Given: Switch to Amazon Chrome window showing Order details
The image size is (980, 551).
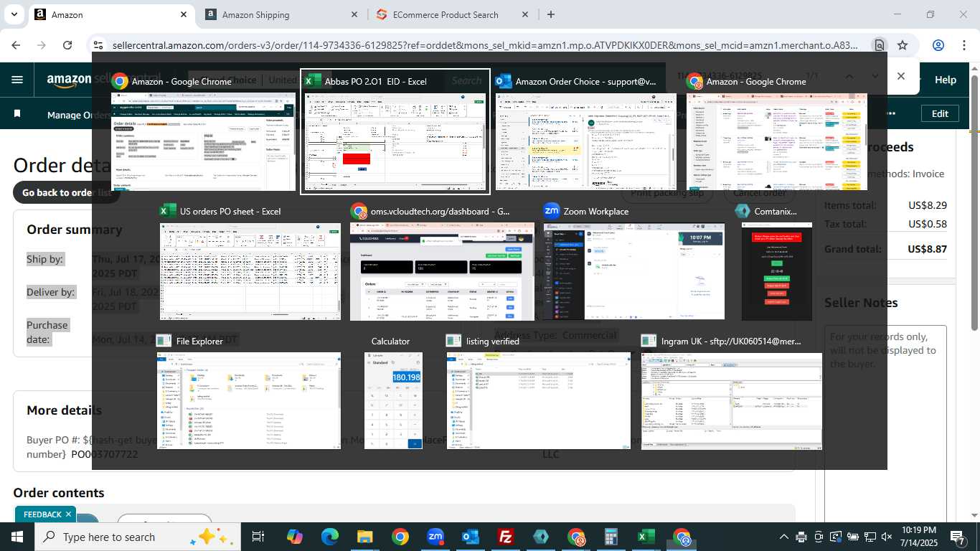Looking at the screenshot, I should 203,132.
